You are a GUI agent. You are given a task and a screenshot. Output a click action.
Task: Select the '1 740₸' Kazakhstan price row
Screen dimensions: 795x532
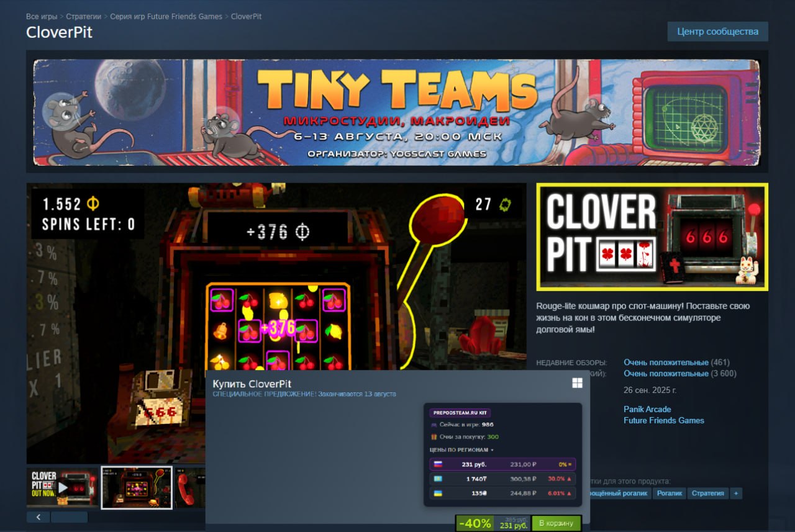tap(502, 479)
